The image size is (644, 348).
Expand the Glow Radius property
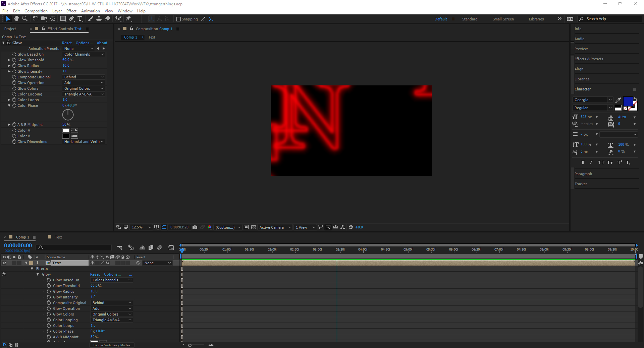click(x=9, y=66)
